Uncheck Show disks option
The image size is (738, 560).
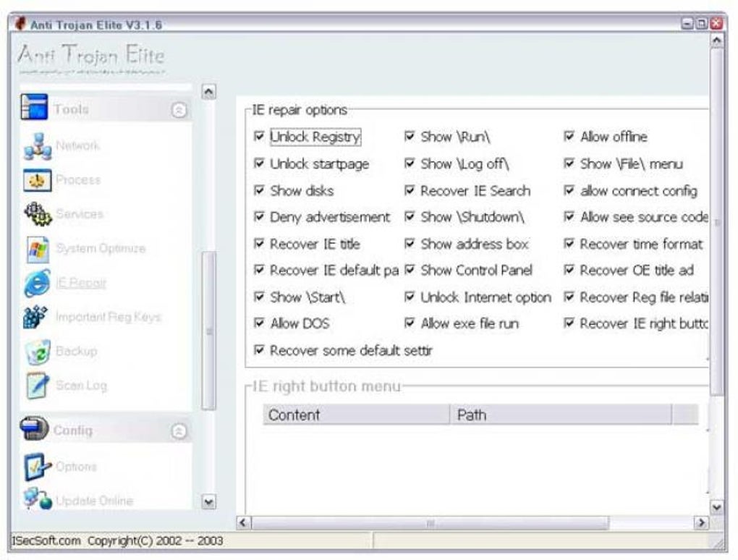(259, 190)
